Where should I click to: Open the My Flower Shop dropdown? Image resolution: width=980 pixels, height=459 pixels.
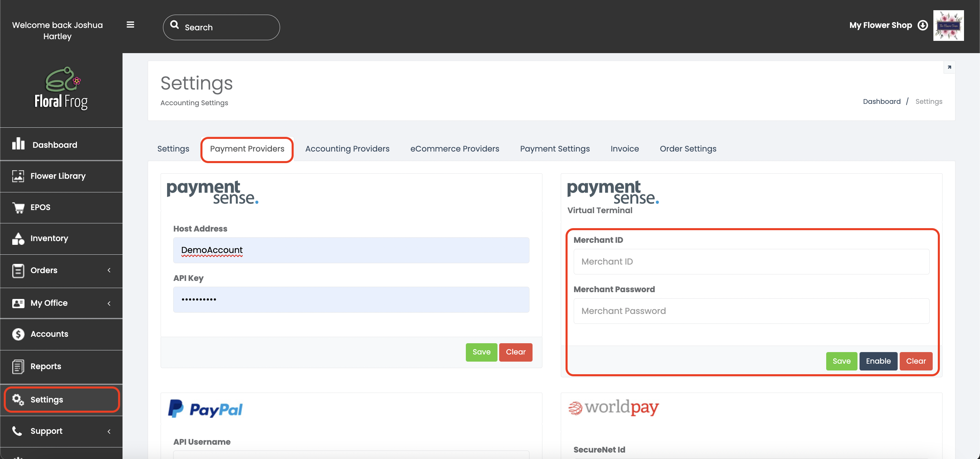(922, 25)
